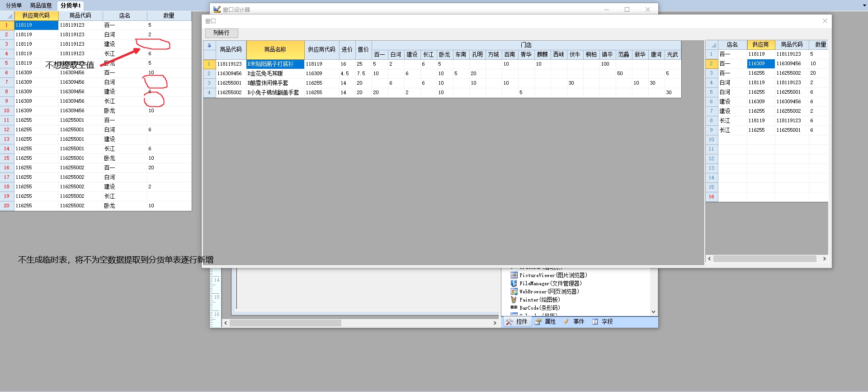The image size is (868, 392).
Task: Click the 进价 column header
Action: tap(347, 50)
